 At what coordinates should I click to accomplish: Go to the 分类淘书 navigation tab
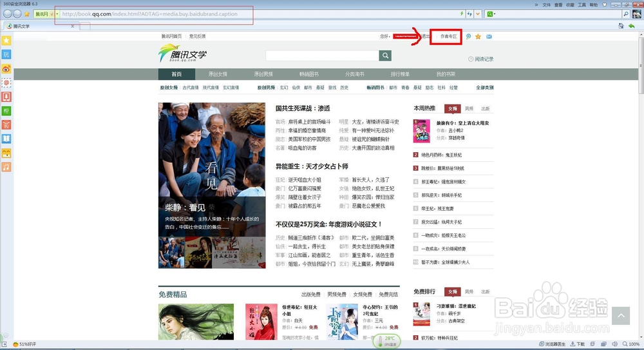pos(354,74)
